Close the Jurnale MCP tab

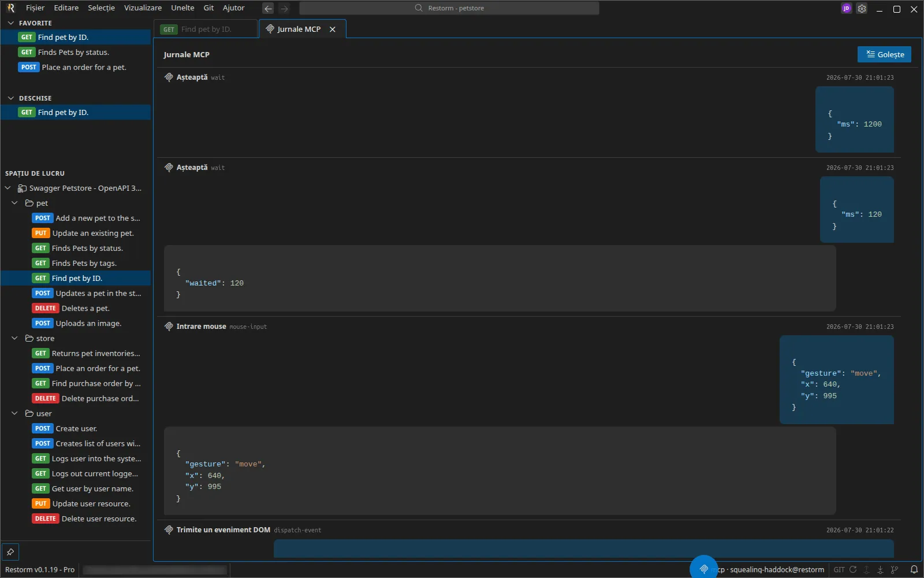pyautogui.click(x=333, y=29)
